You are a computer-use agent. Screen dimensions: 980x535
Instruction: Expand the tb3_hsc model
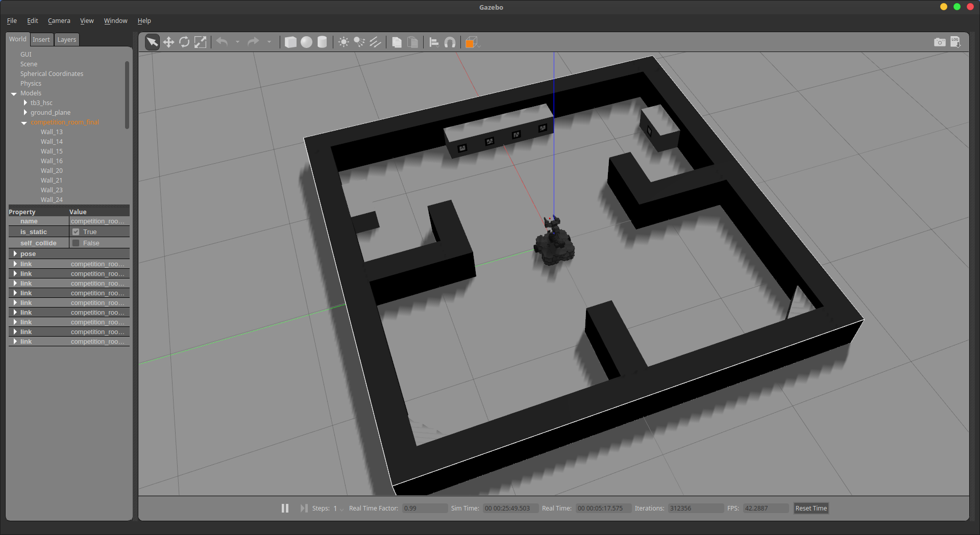(x=25, y=103)
